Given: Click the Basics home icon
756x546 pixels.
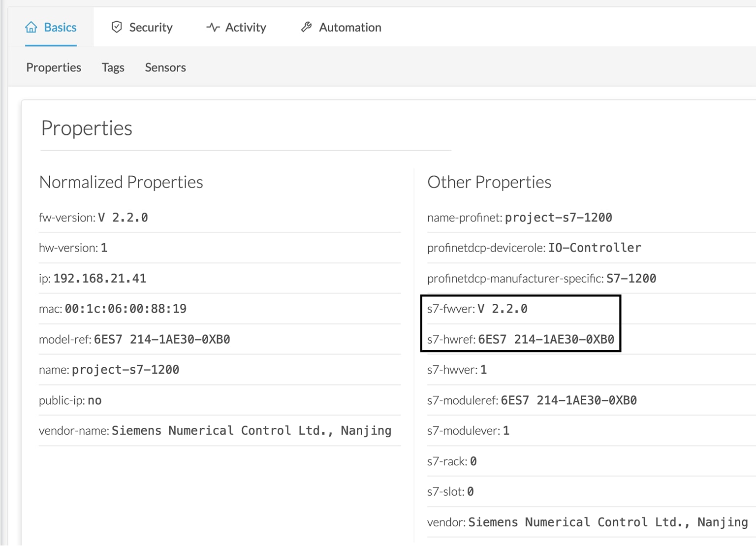Looking at the screenshot, I should pos(31,27).
